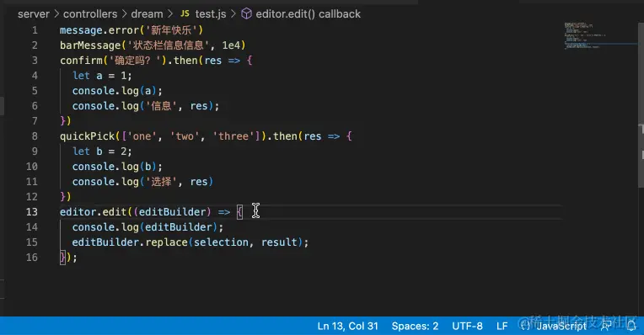644x335 pixels.
Task: Open the 'dream' breadcrumb folder
Action: pyautogui.click(x=147, y=14)
